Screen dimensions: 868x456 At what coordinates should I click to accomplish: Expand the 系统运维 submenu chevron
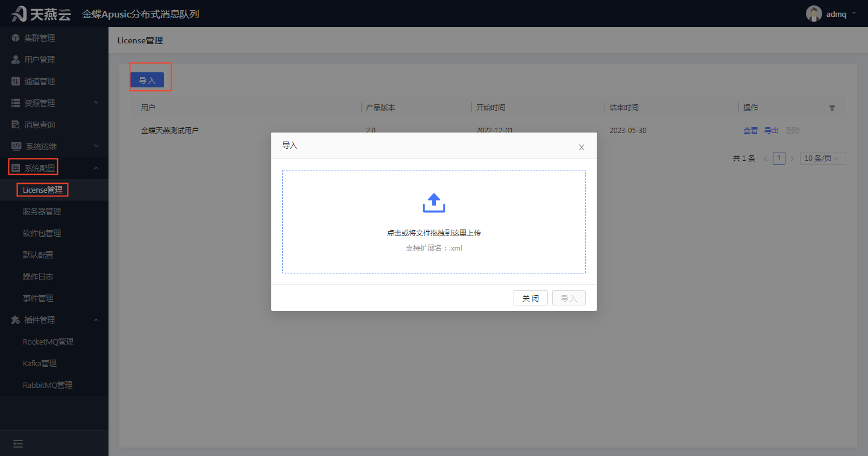point(96,146)
